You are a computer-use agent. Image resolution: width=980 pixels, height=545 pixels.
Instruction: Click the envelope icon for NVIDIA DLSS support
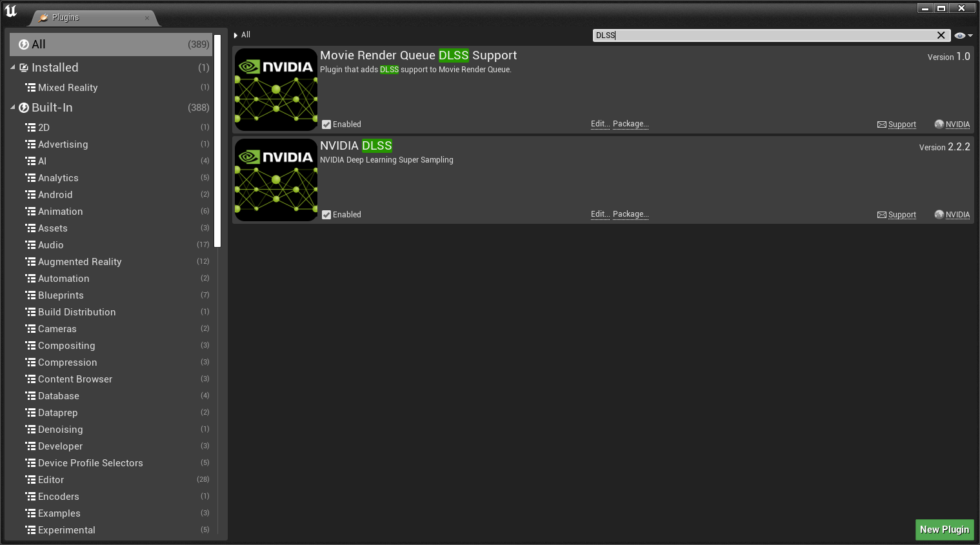tap(882, 215)
